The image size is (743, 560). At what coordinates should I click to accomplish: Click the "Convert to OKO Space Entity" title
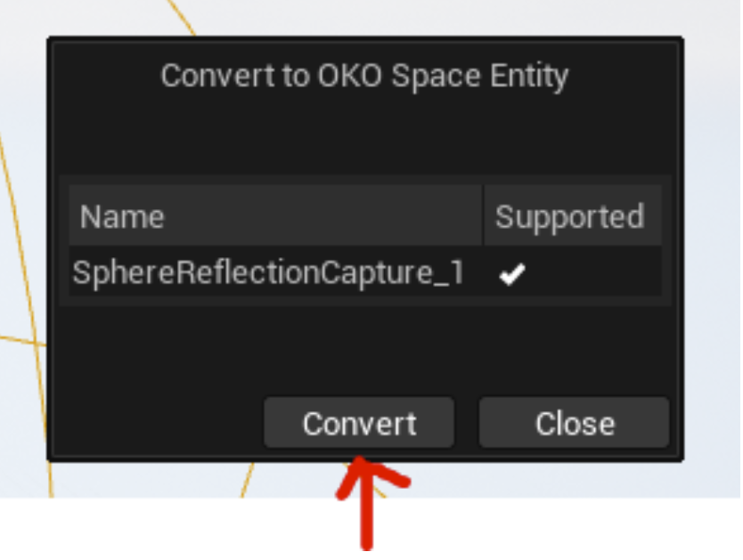(x=364, y=77)
